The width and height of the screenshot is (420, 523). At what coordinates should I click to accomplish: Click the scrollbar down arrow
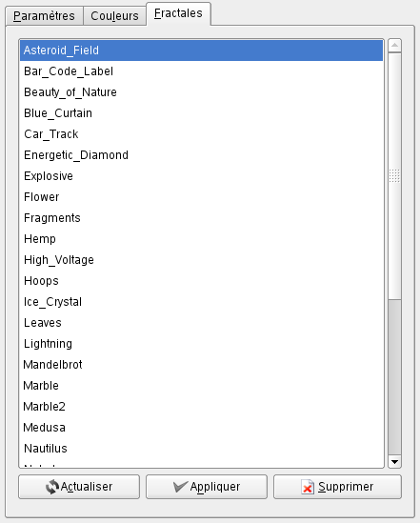coord(394,462)
